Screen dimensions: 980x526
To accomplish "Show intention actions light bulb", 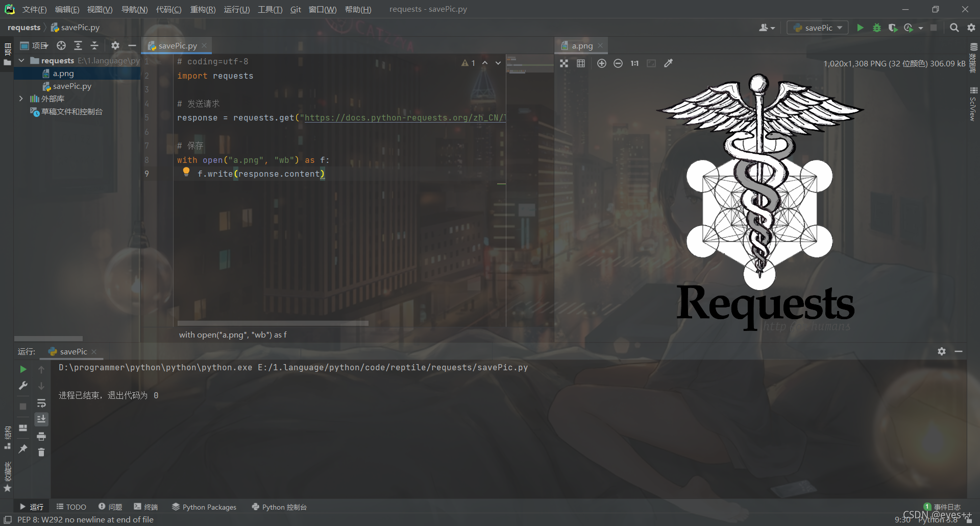I will [186, 172].
